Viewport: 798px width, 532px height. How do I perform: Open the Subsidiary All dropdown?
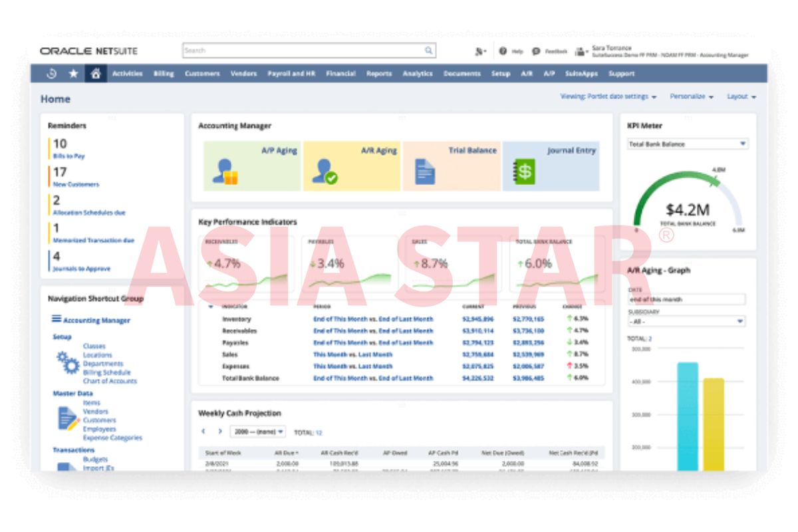point(686,321)
